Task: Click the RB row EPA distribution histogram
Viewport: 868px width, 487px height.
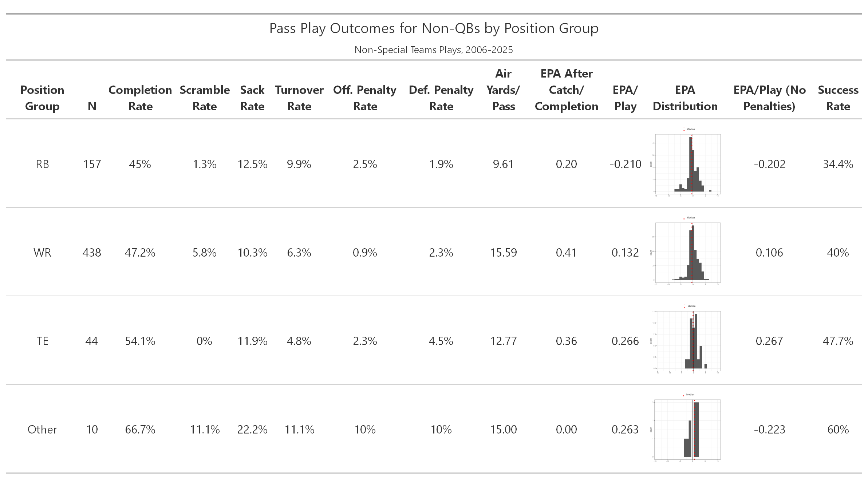Action: [x=685, y=164]
